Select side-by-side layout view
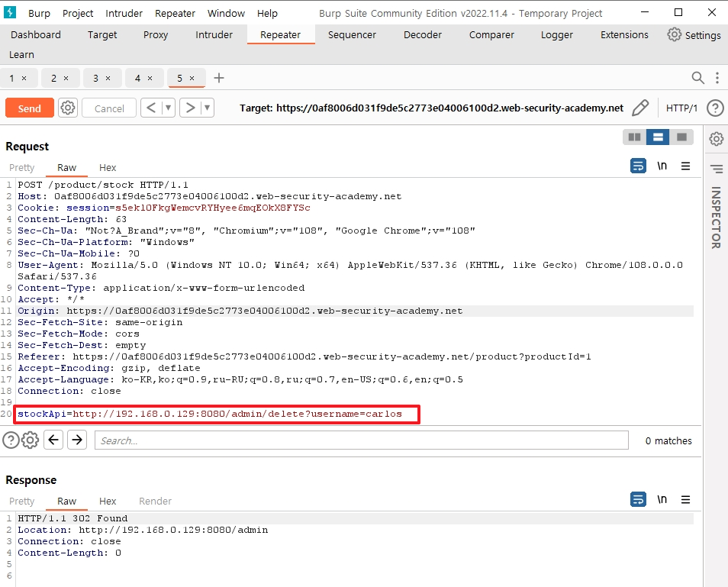Image resolution: width=728 pixels, height=587 pixels. pyautogui.click(x=634, y=137)
